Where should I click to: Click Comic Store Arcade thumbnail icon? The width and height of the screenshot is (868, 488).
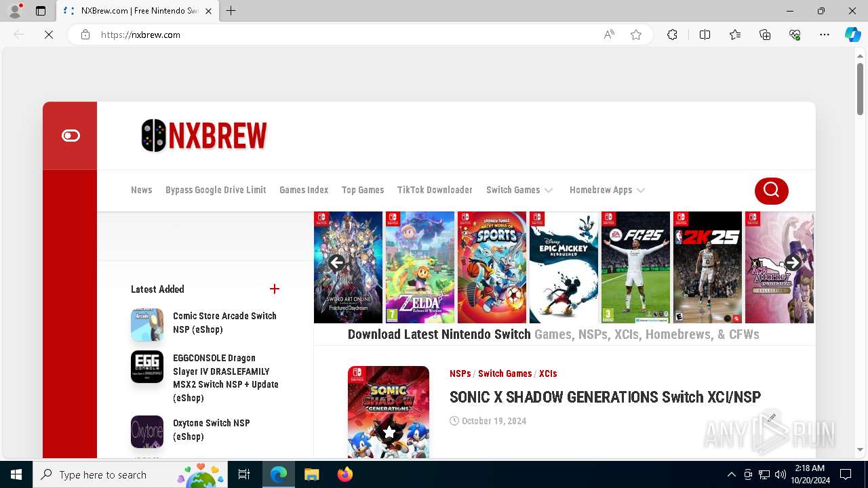point(147,325)
